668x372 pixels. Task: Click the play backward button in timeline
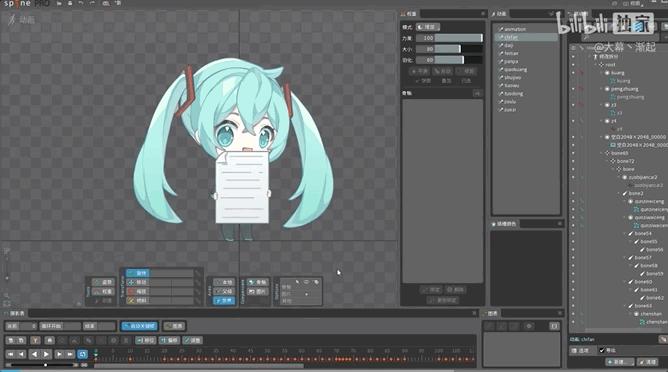click(x=35, y=354)
